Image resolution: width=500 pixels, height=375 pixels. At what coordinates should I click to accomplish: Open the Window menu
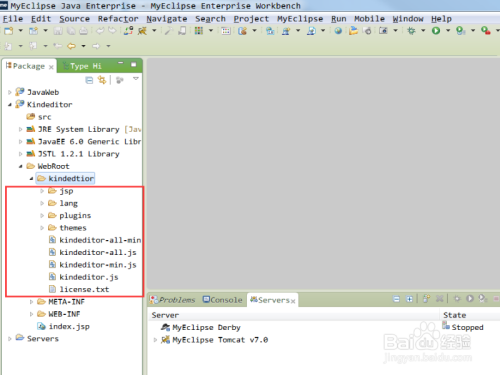[x=408, y=19]
